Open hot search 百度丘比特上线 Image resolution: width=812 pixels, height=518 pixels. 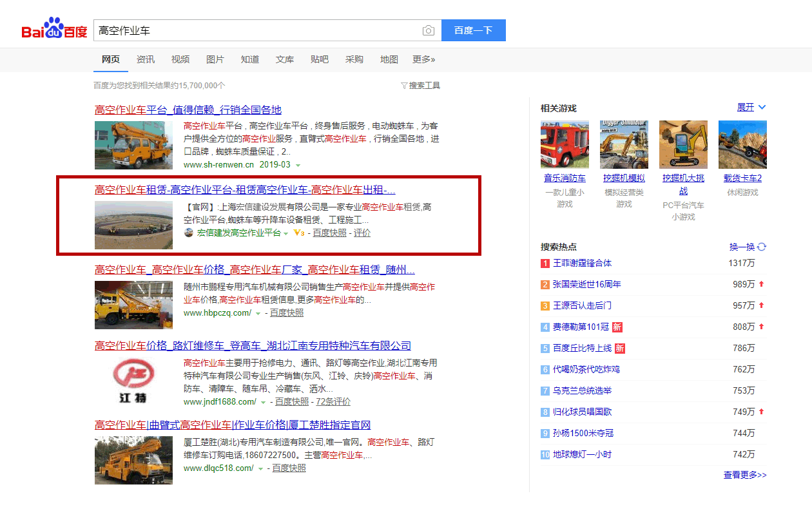coord(583,348)
